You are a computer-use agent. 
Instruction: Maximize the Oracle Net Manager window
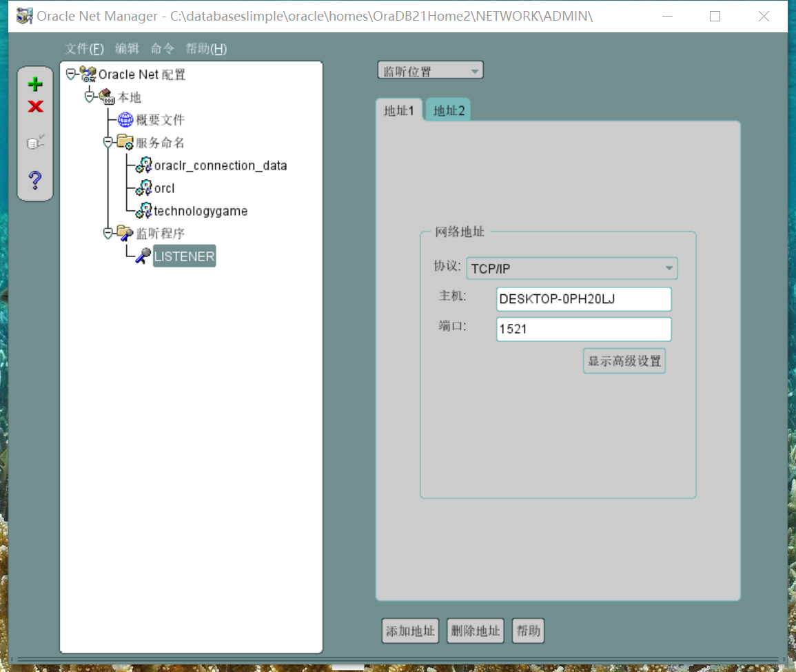(x=715, y=17)
